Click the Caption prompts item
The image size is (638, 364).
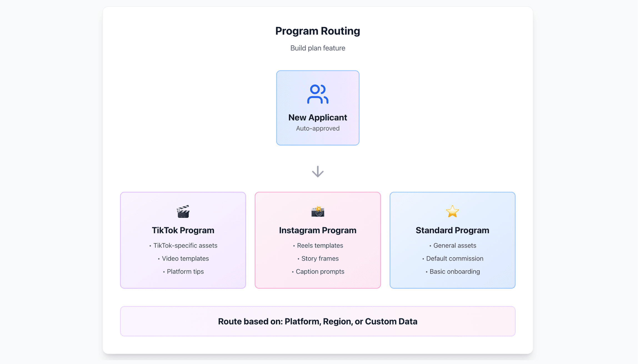coord(320,272)
